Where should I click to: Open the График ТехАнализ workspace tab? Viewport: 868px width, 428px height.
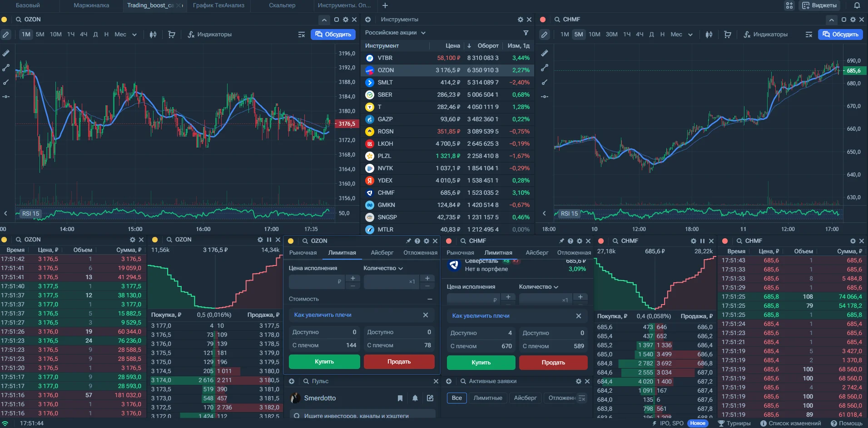218,5
